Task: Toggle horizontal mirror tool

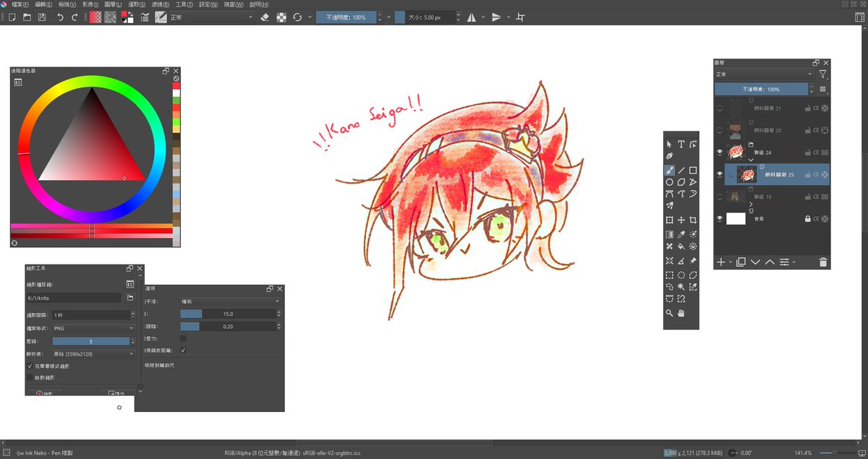Action: [472, 17]
